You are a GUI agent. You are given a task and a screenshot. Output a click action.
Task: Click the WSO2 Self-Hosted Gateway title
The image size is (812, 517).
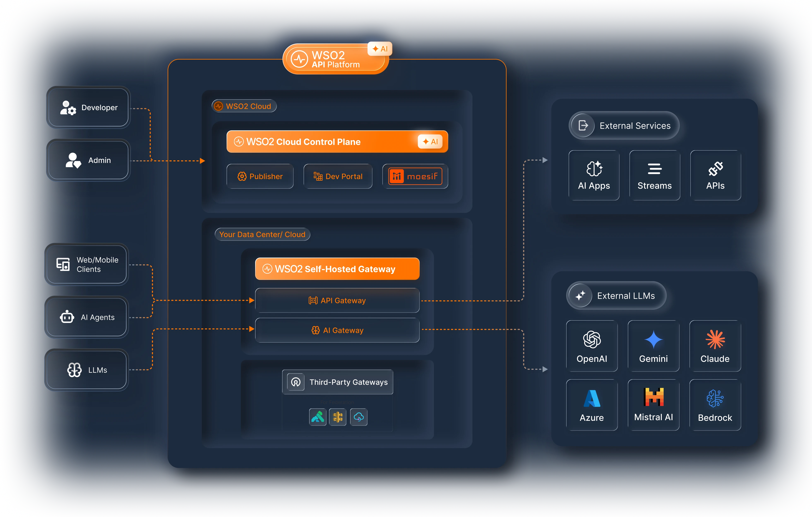point(335,269)
